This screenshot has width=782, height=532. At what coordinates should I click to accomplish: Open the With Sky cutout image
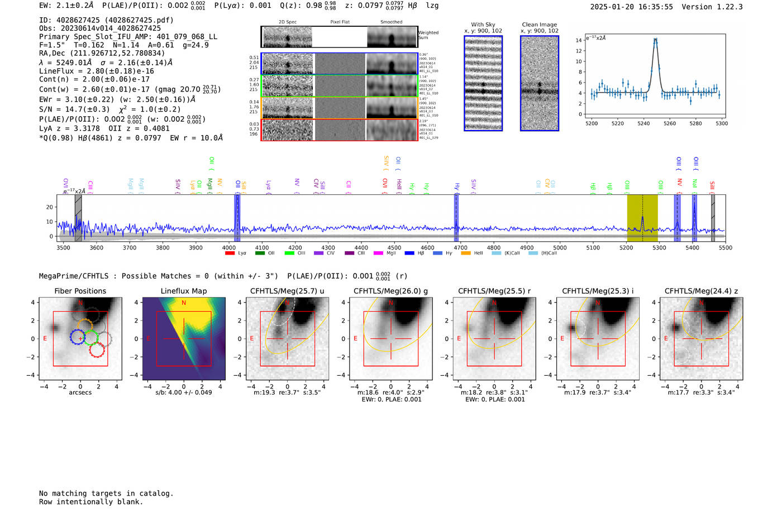[483, 83]
